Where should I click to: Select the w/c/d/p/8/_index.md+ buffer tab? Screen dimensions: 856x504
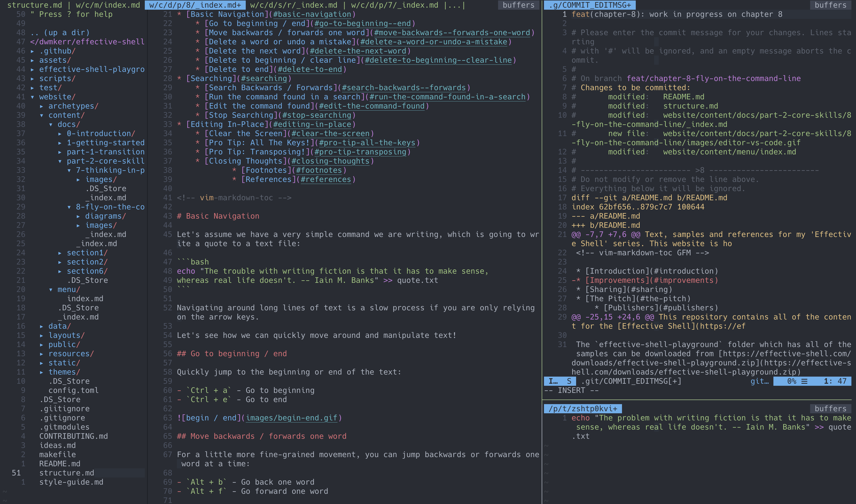[195, 5]
